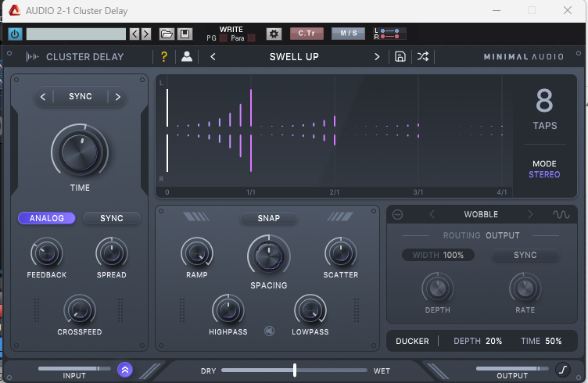Select the descending ramp shape icon

coord(196,217)
